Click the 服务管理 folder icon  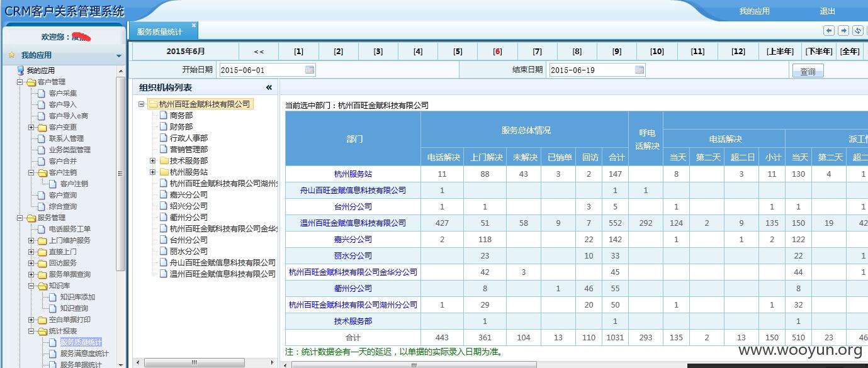tap(31, 218)
